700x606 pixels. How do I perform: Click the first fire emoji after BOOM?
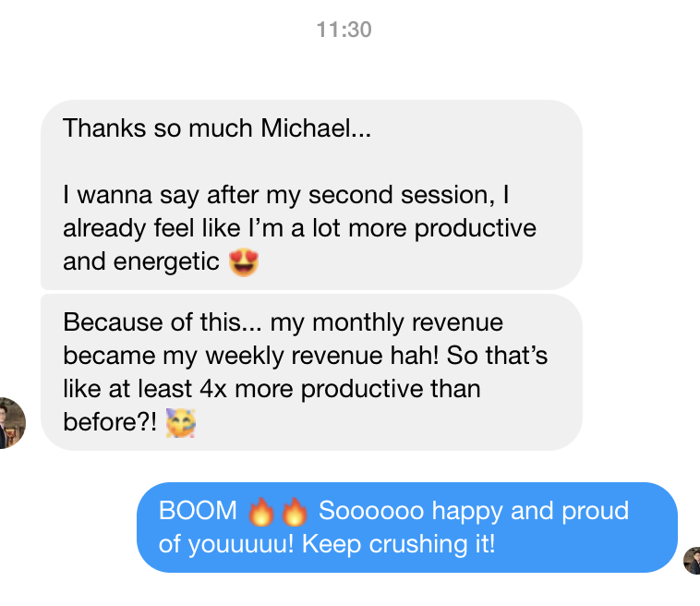click(x=263, y=511)
